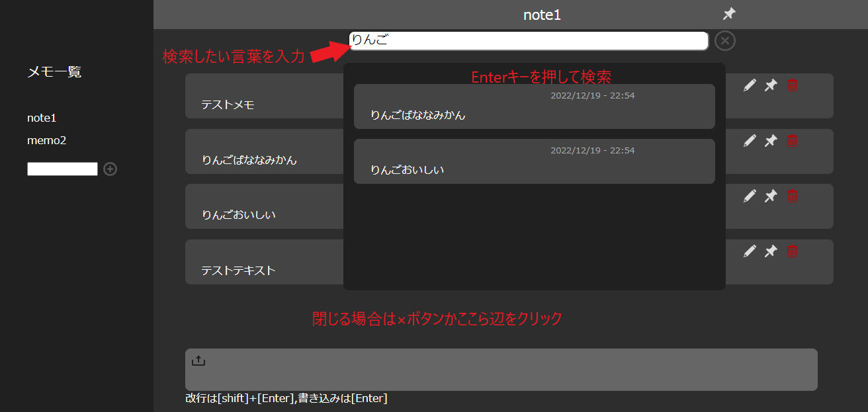Pin the りんごおいしい memo
868x412 pixels.
pos(771,196)
